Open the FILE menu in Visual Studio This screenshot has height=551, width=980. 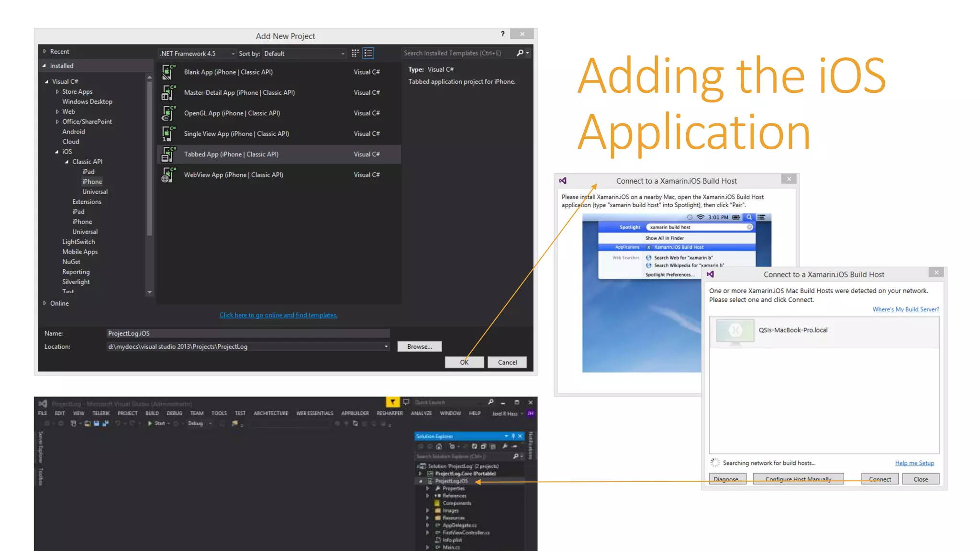(43, 413)
